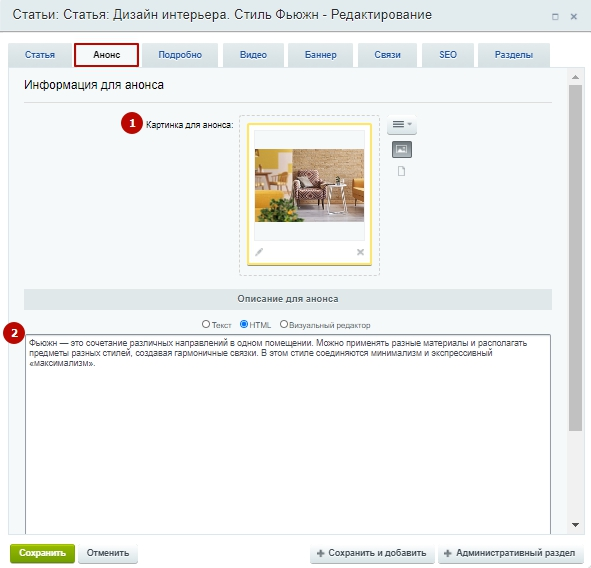Viewport: 591px width, 568px height.
Task: Click the blank file icon under the image button
Action: pos(402,171)
